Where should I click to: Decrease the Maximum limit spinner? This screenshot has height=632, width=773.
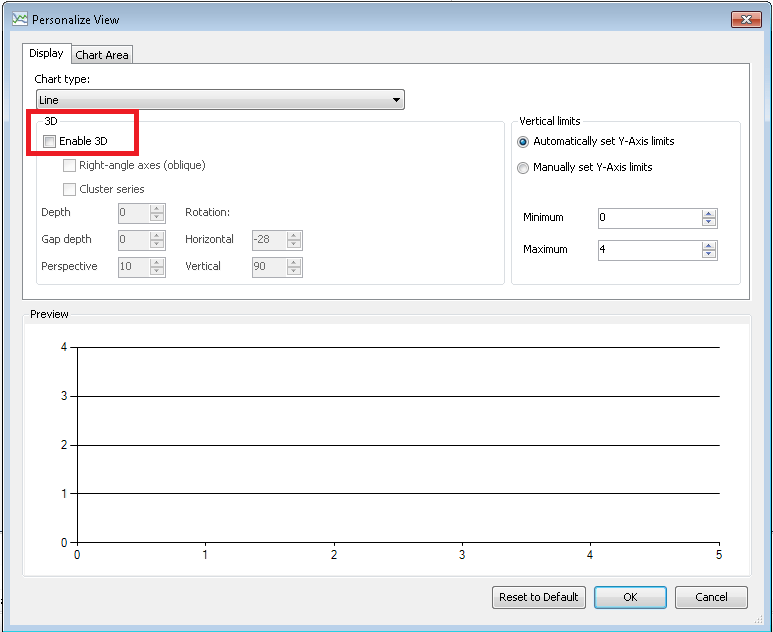[x=709, y=254]
